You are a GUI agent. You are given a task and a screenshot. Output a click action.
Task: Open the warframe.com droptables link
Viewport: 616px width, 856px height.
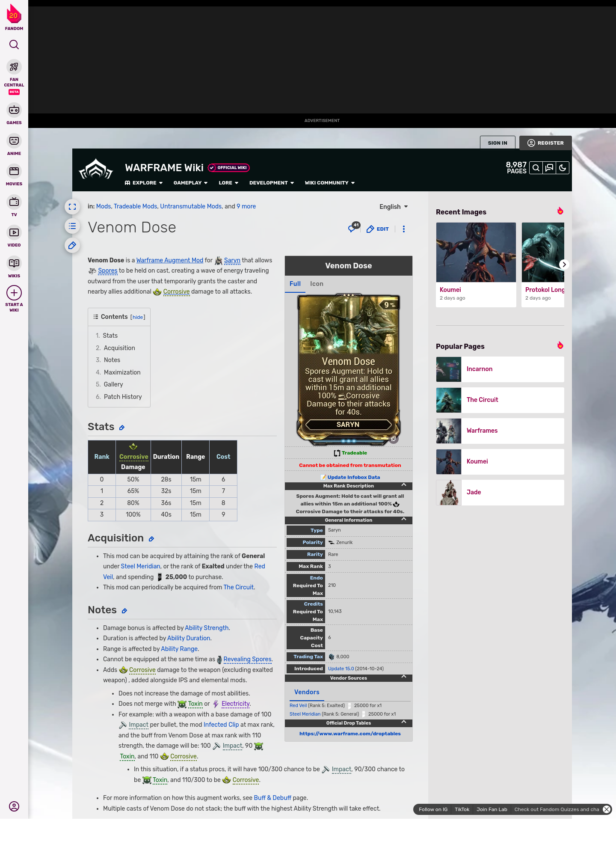[350, 734]
